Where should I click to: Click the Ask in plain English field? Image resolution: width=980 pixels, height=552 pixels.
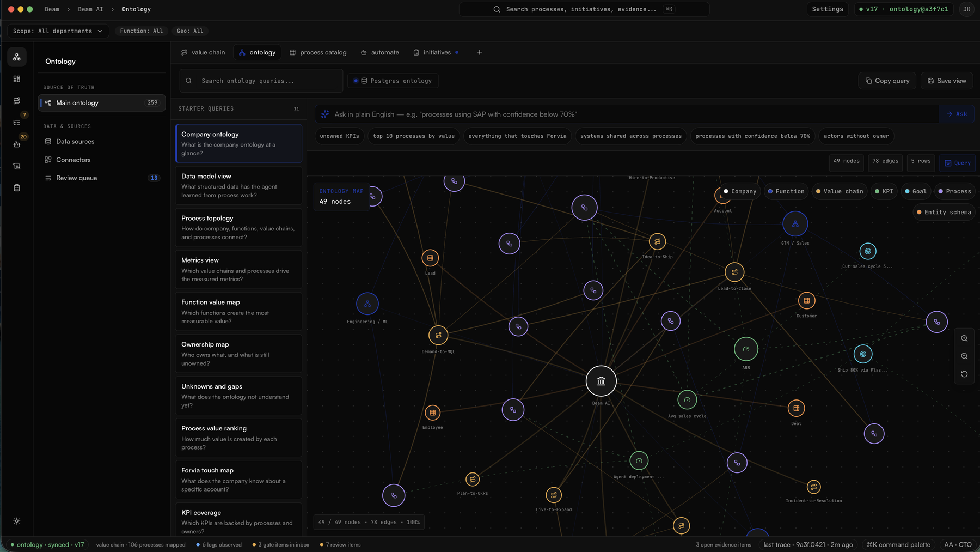(627, 114)
